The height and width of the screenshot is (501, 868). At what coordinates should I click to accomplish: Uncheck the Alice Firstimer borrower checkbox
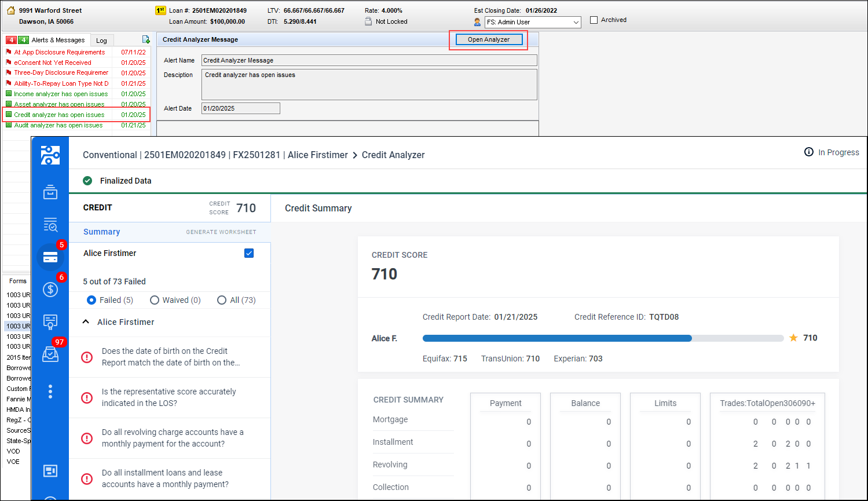pos(249,253)
